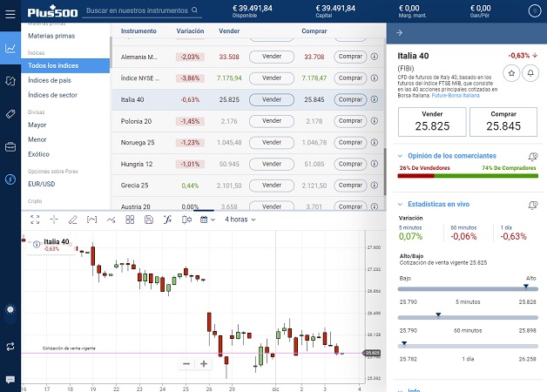
Task: Click Vender button for Noruega 25 row
Action: (x=272, y=142)
